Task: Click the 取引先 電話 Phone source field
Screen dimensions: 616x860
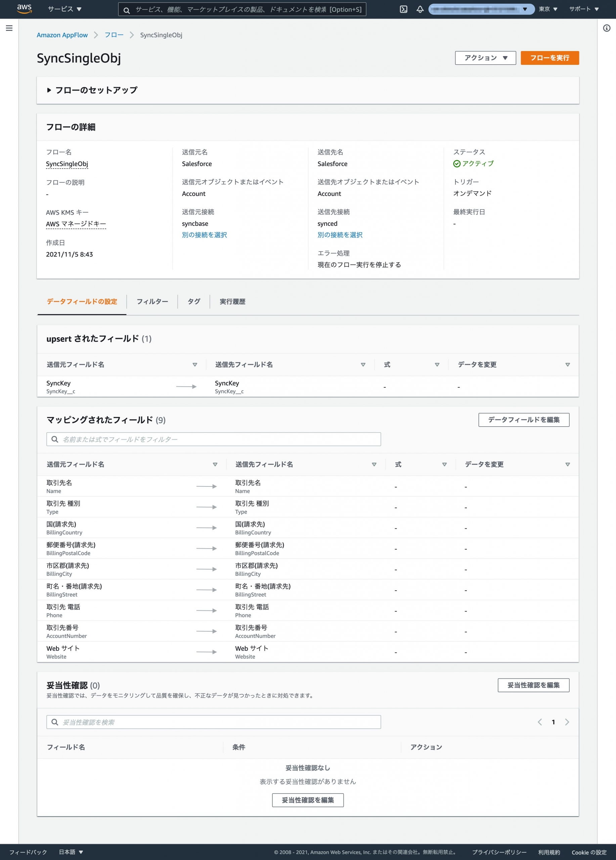Action: [63, 610]
